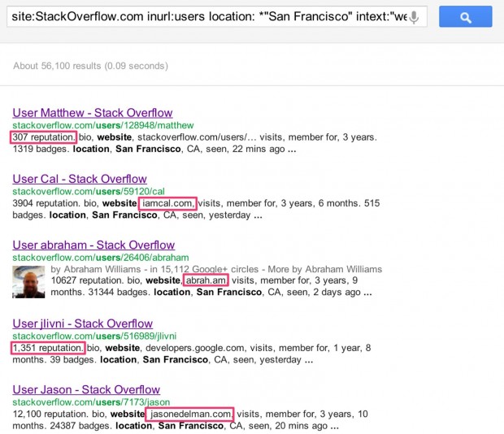Click green URL stackoverflow.com/users/516989/jlivni
504x434 pixels.
94,336
